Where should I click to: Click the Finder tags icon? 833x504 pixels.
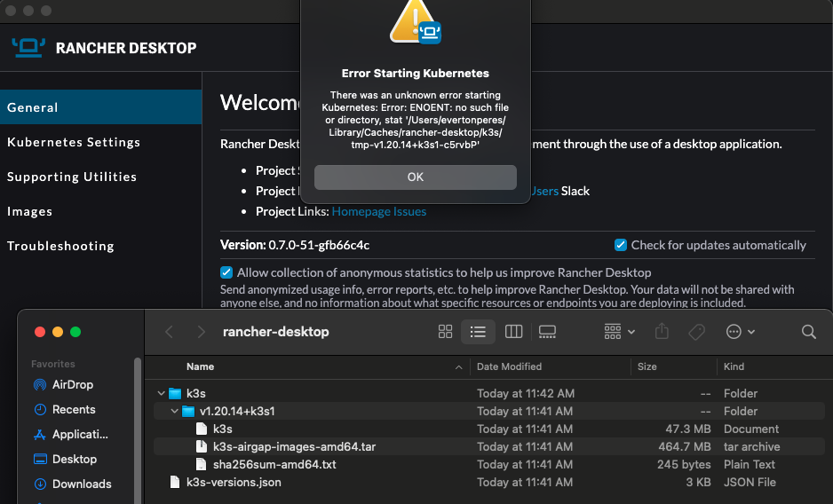tap(696, 332)
